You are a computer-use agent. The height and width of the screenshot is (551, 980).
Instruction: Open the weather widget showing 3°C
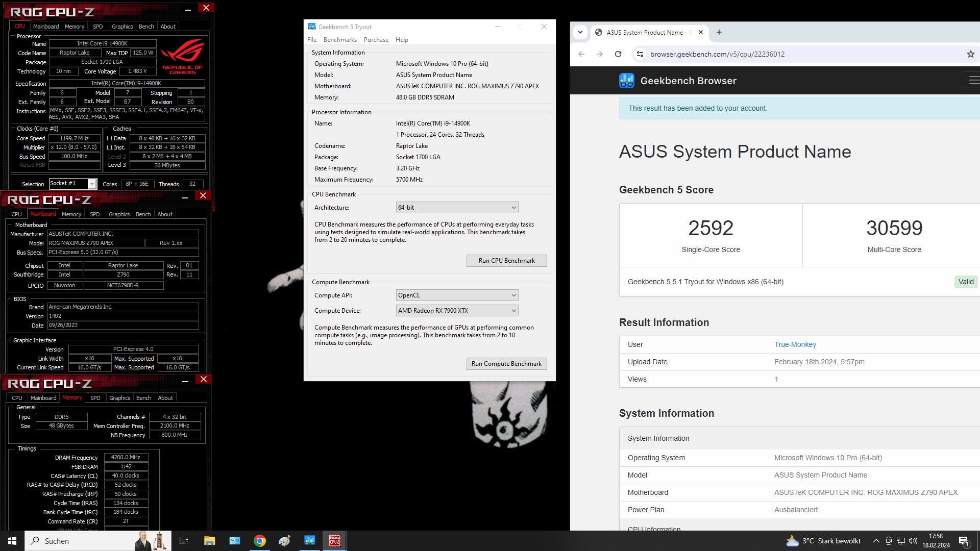[x=823, y=541]
